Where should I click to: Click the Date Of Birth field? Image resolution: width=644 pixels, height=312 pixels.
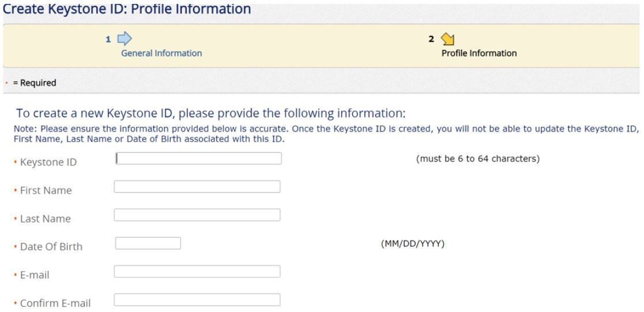click(148, 243)
